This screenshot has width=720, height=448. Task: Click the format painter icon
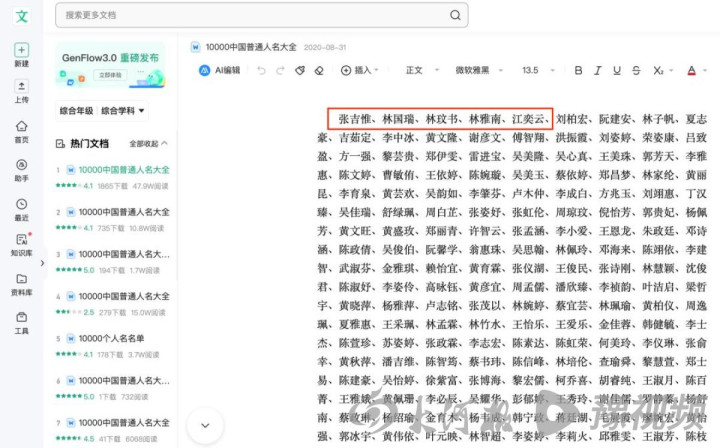pos(300,71)
